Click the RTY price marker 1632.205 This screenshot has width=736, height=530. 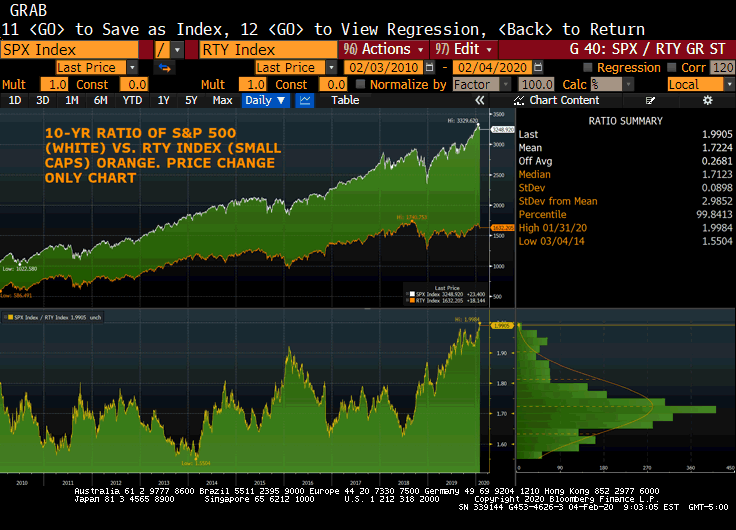503,228
